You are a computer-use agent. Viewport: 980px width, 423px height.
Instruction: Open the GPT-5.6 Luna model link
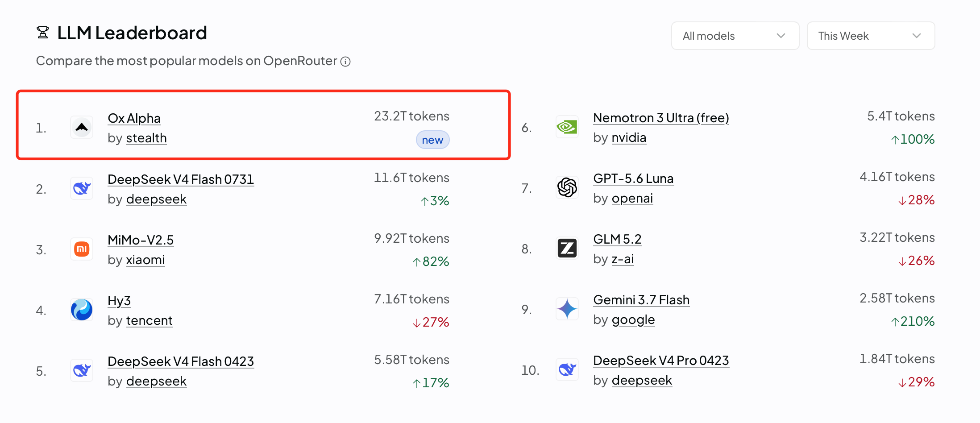click(633, 178)
